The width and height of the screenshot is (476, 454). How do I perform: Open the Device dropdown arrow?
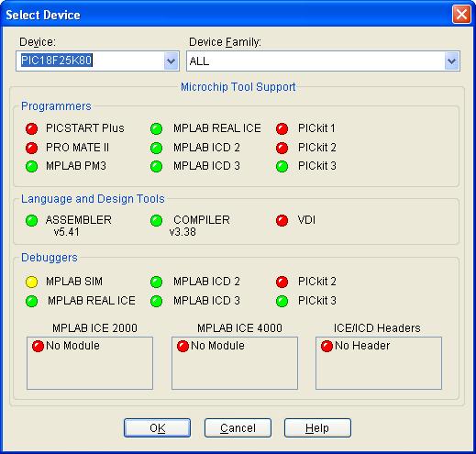coord(171,61)
